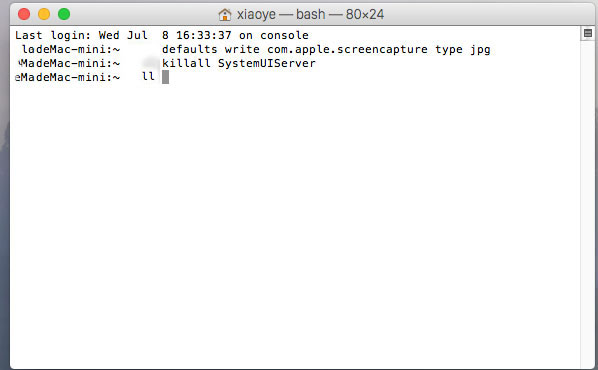Click the word 'console' in login line
The width and height of the screenshot is (598, 370).
[x=284, y=35]
